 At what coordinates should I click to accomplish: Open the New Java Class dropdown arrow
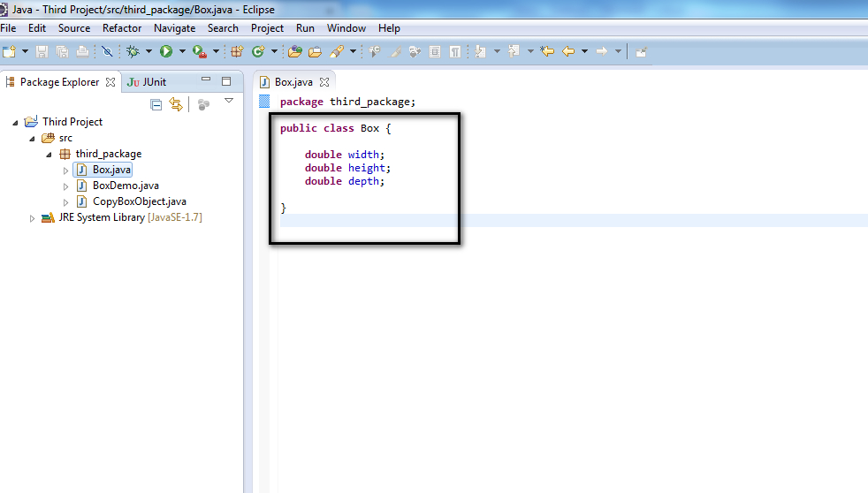pyautogui.click(x=274, y=51)
